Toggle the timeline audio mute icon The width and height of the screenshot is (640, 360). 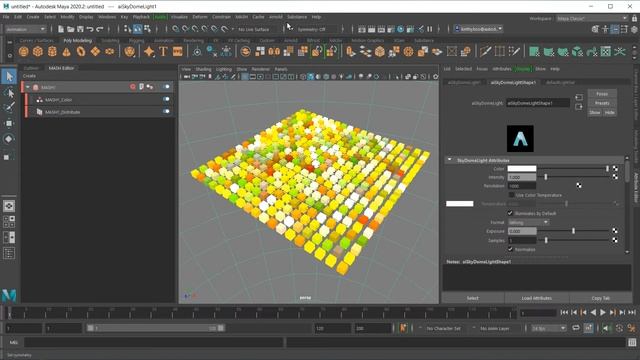coord(605,328)
